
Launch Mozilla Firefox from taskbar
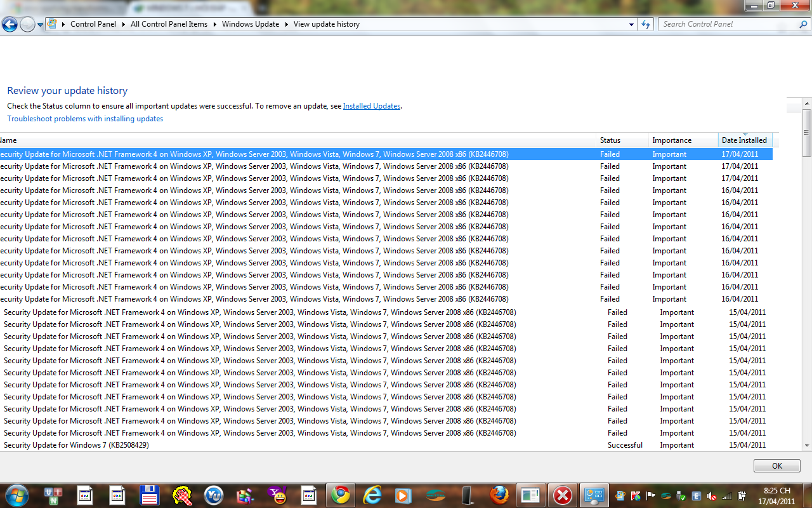[x=499, y=495]
